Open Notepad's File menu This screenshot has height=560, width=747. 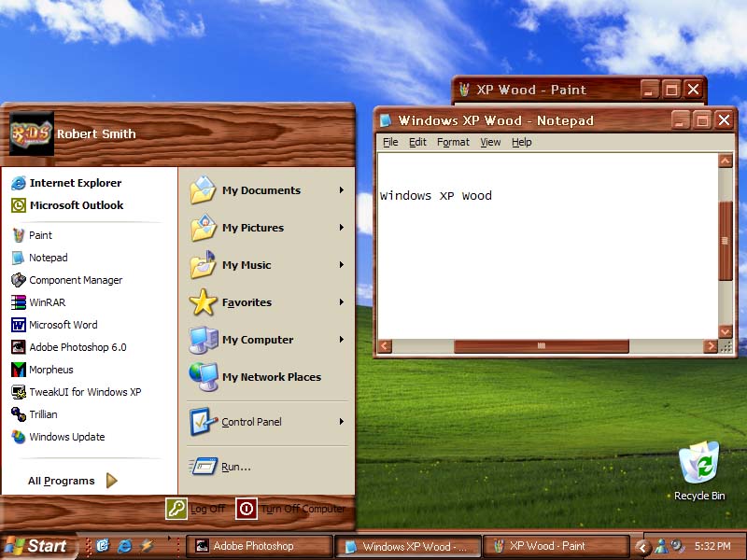coord(390,142)
